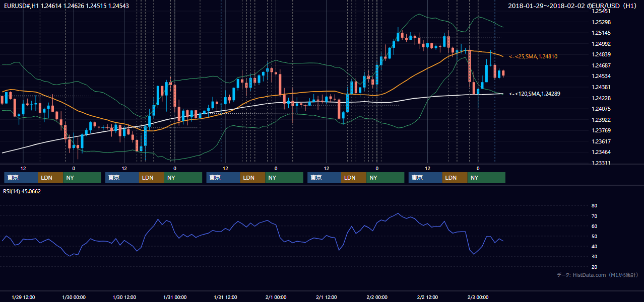This screenshot has width=644, height=302.
Task: Click price axis value 1.23769
Action: [x=601, y=130]
